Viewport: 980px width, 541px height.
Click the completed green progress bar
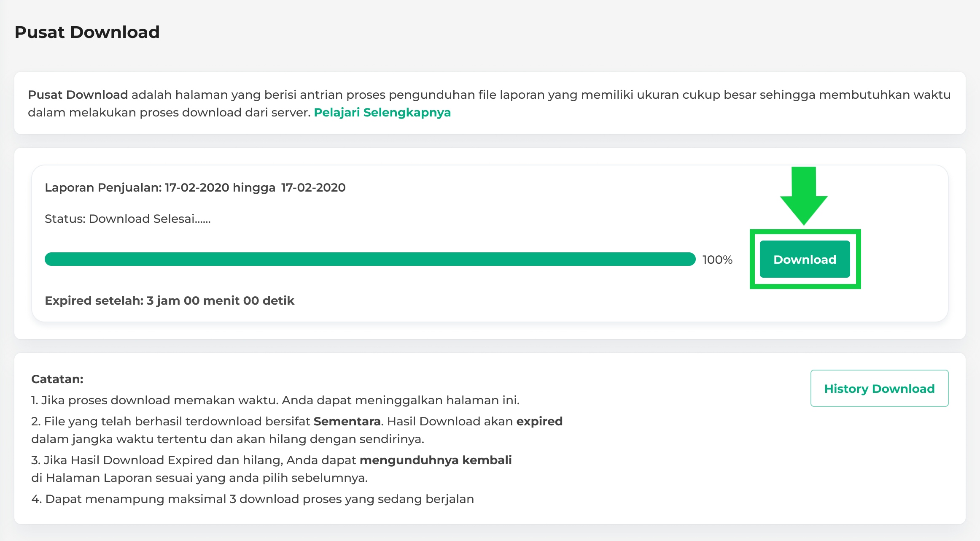[370, 259]
